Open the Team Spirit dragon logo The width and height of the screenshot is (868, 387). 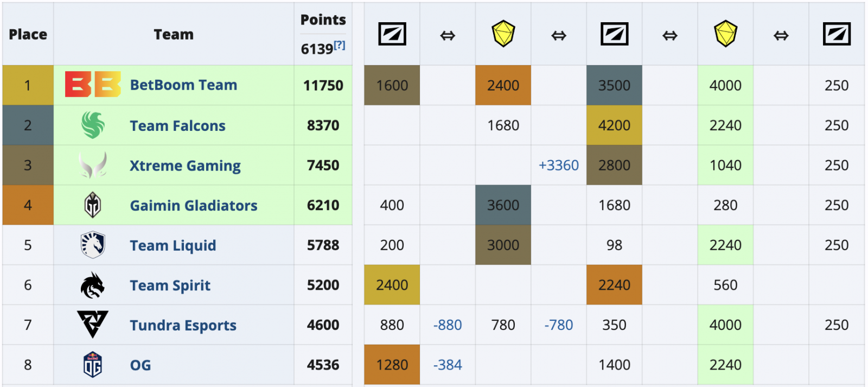(x=93, y=285)
